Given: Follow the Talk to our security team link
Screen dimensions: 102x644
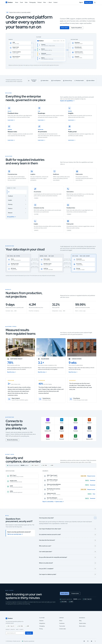Looking at the screenshot, I should [x=15, y=534].
